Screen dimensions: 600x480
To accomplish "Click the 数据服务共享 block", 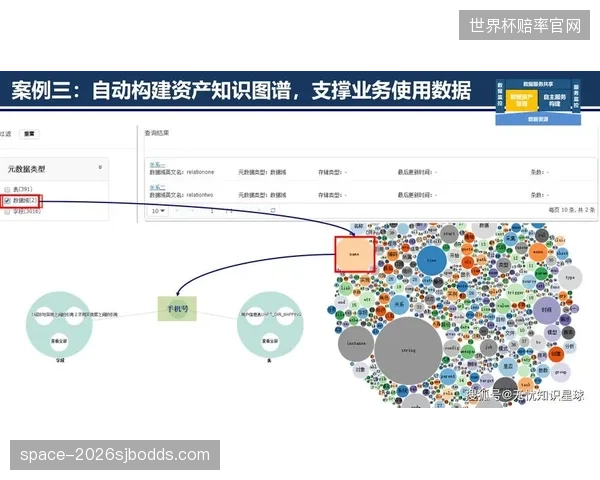I will coord(538,84).
